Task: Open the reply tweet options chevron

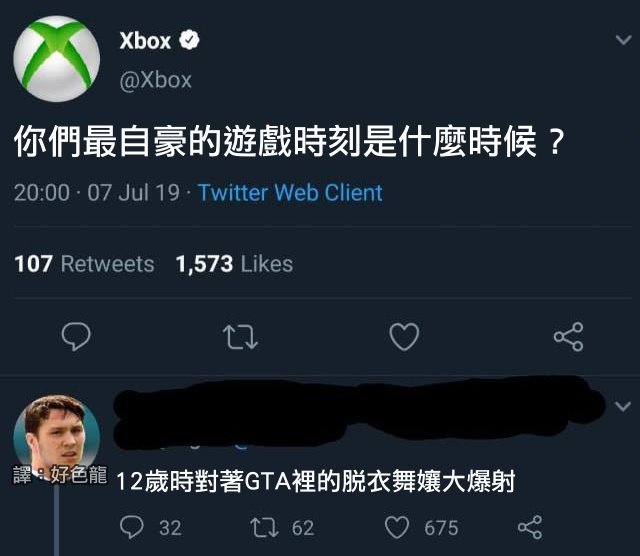Action: 621,406
